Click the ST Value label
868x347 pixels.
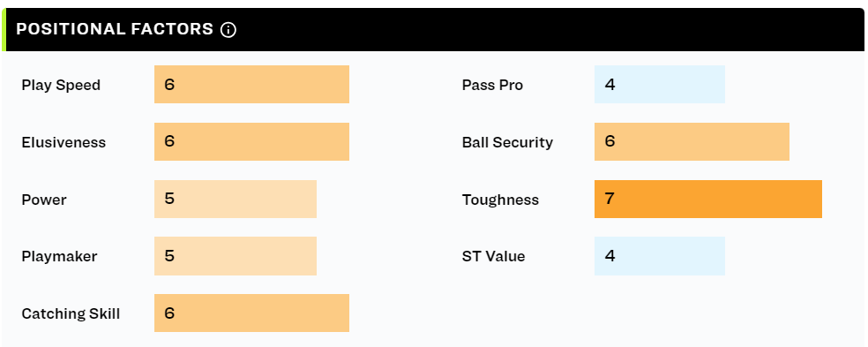click(493, 257)
